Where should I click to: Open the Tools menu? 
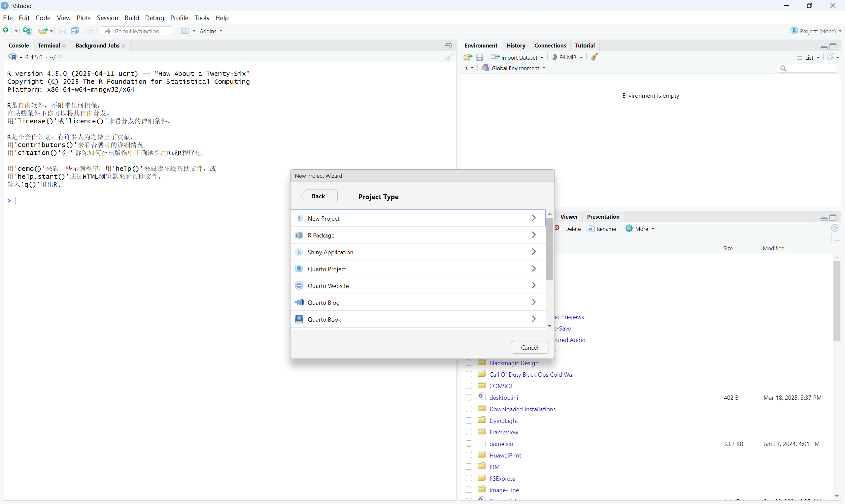tap(201, 18)
